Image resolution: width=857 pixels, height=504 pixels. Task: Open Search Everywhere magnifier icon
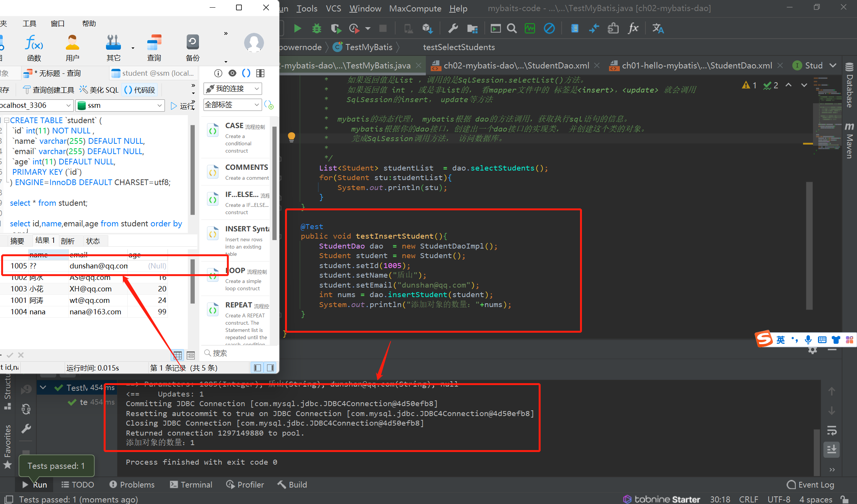coord(512,28)
